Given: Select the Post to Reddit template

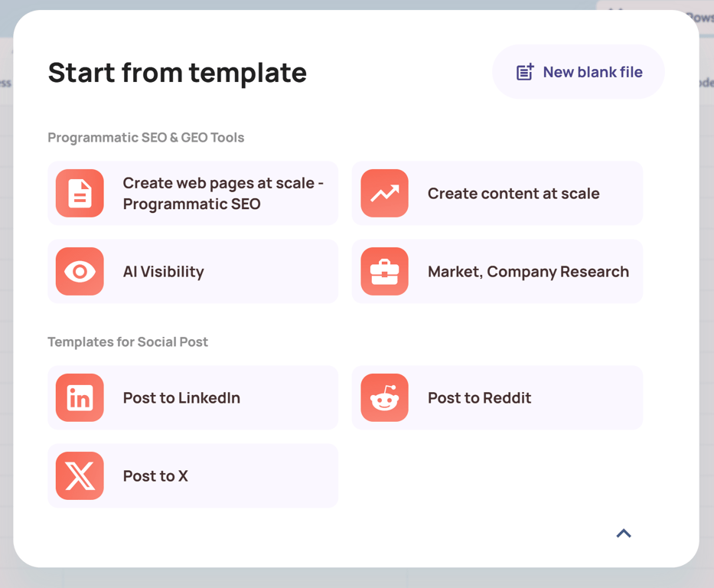Looking at the screenshot, I should 479,398.
